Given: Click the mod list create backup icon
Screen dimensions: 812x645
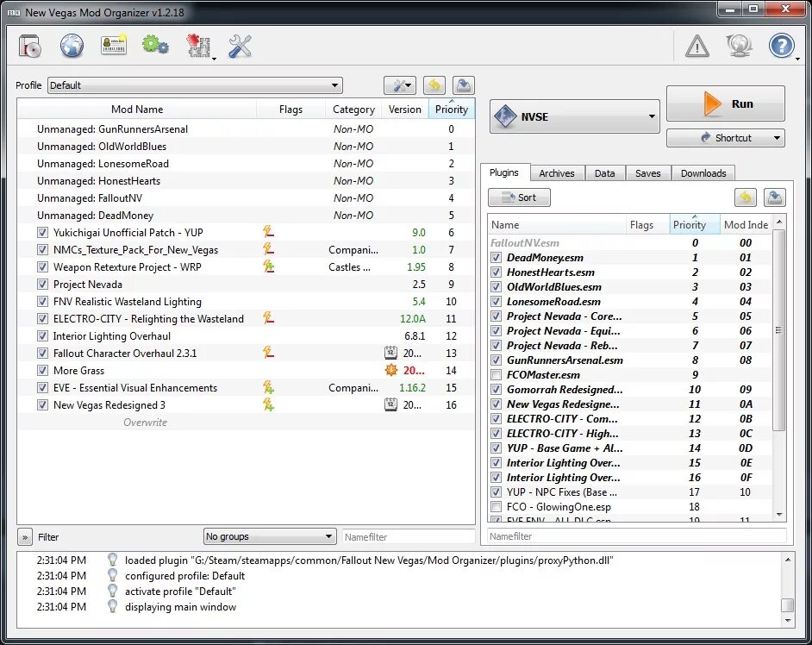Looking at the screenshot, I should (x=464, y=85).
